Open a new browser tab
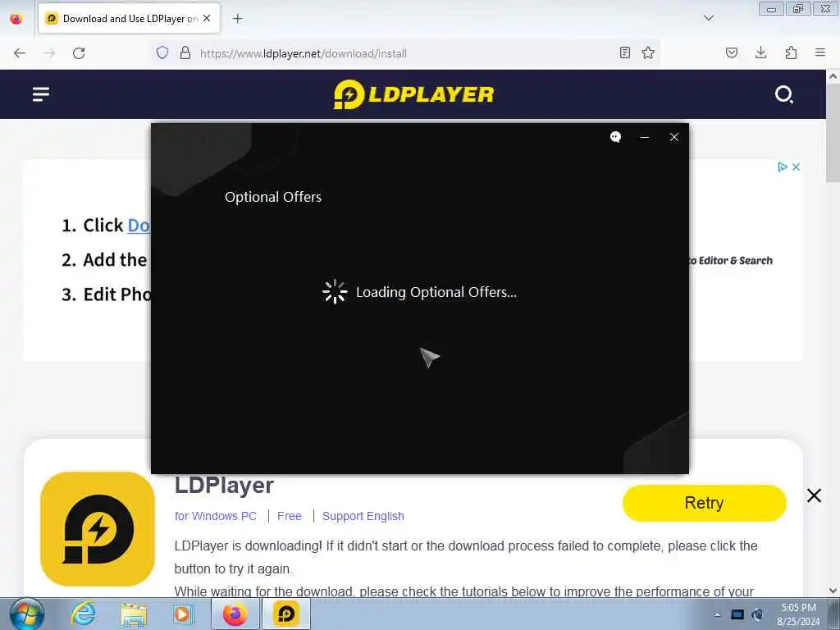This screenshot has height=630, width=840. point(237,19)
